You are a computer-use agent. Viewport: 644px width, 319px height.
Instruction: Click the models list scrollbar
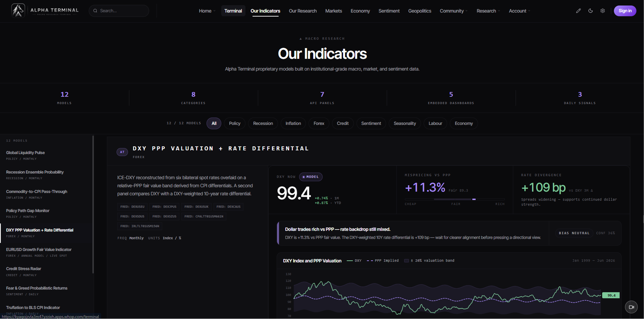[93, 204]
